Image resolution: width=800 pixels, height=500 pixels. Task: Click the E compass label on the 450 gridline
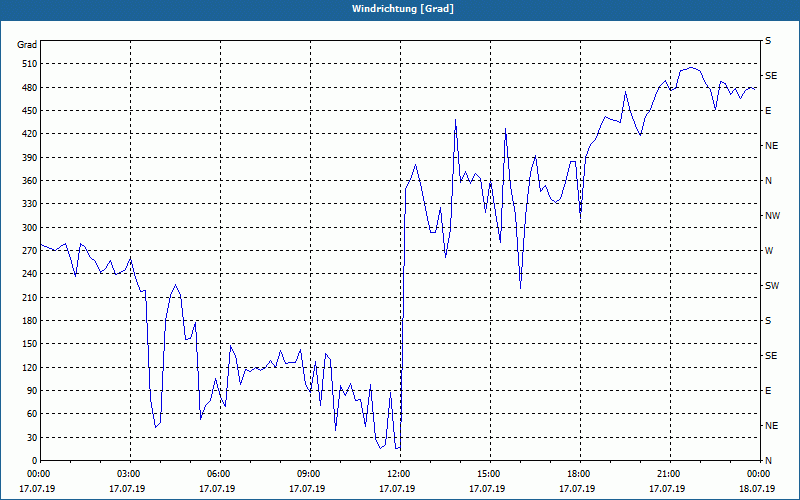tap(768, 111)
